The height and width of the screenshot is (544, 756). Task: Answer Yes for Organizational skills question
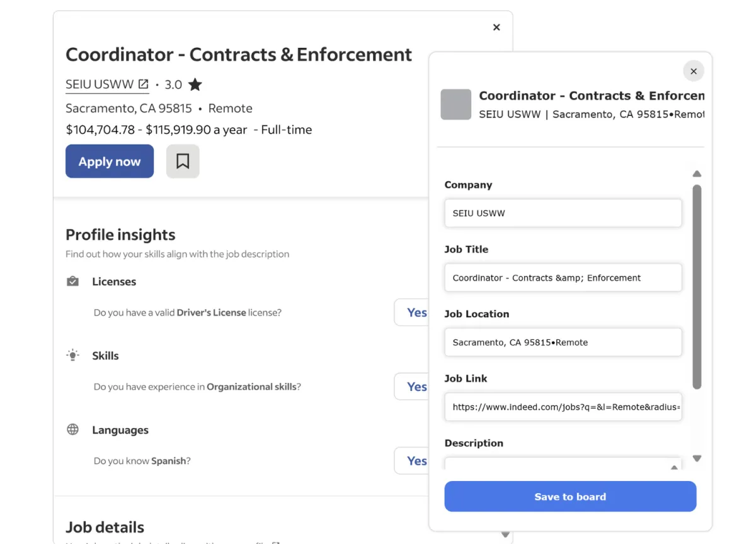(413, 387)
